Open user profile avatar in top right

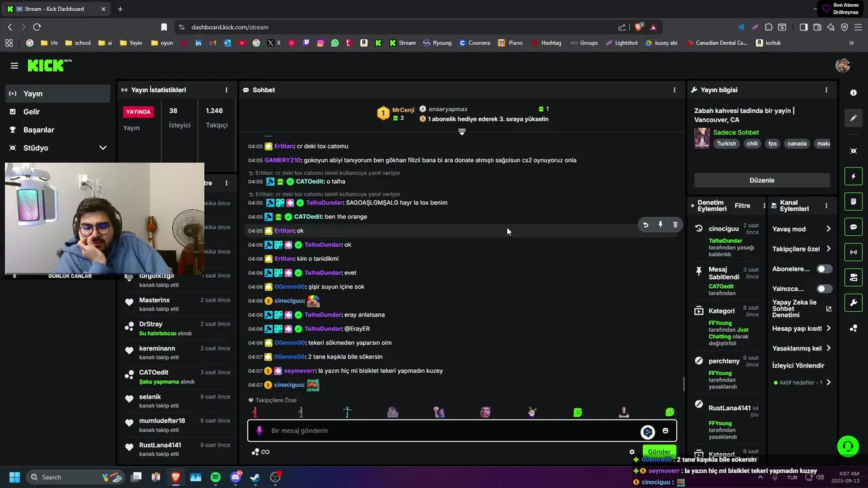843,66
